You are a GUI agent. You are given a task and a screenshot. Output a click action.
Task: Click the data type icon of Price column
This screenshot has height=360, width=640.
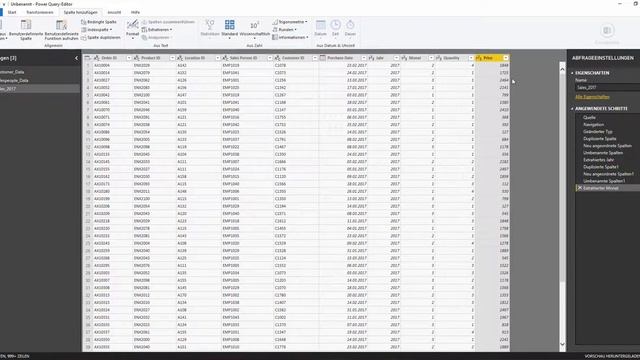[479, 58]
